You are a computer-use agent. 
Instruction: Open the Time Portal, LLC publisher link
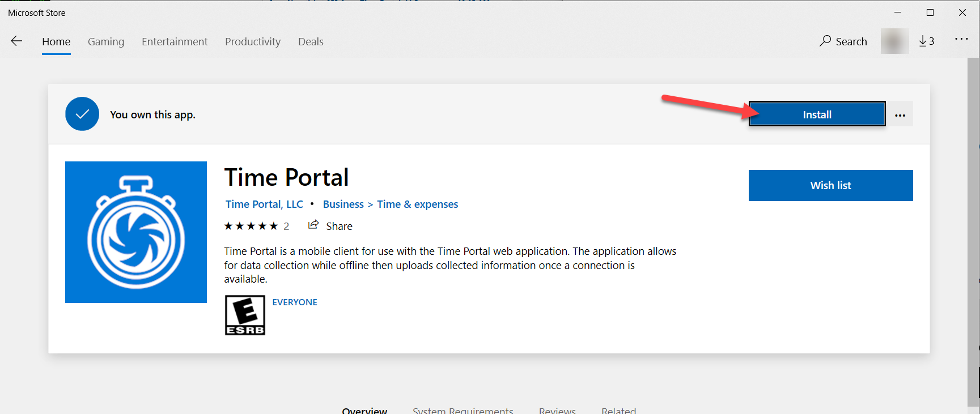pyautogui.click(x=264, y=204)
